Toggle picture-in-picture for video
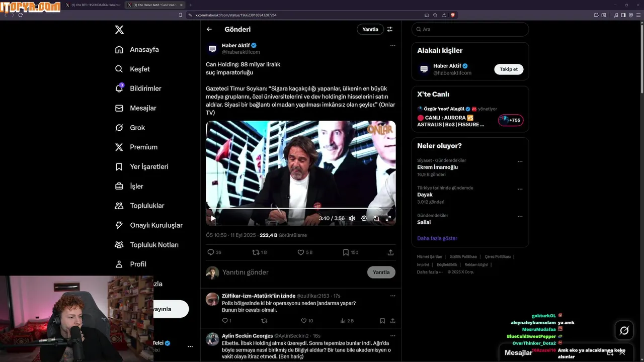Image resolution: width=644 pixels, height=362 pixels. pos(376,218)
